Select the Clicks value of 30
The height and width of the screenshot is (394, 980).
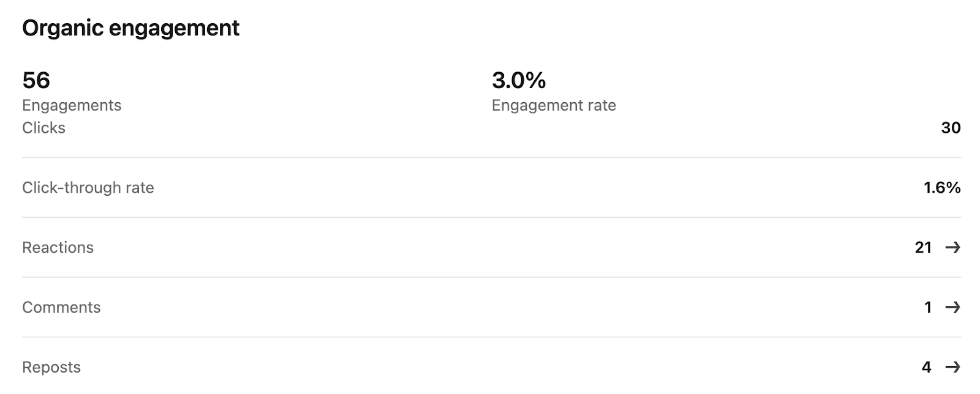tap(951, 128)
